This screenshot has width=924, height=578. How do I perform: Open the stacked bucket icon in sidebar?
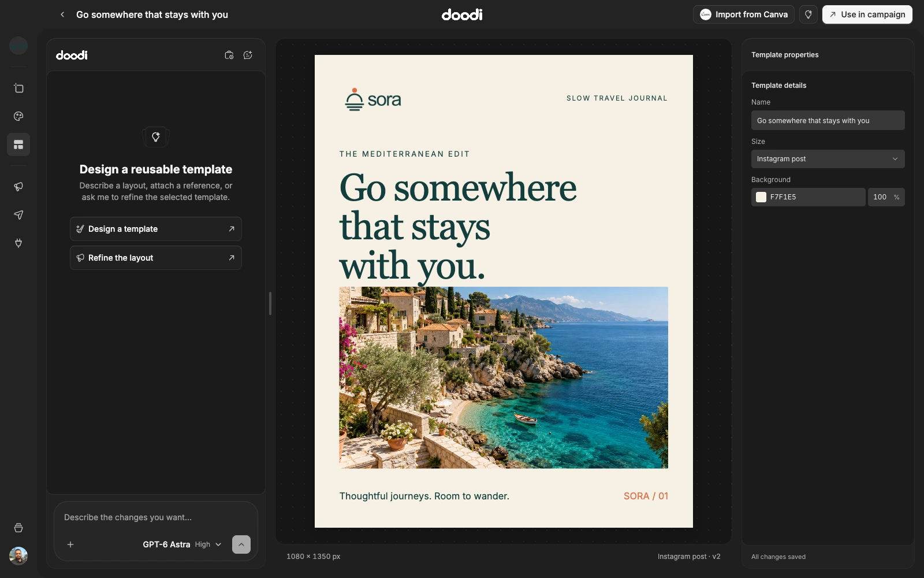tap(18, 528)
